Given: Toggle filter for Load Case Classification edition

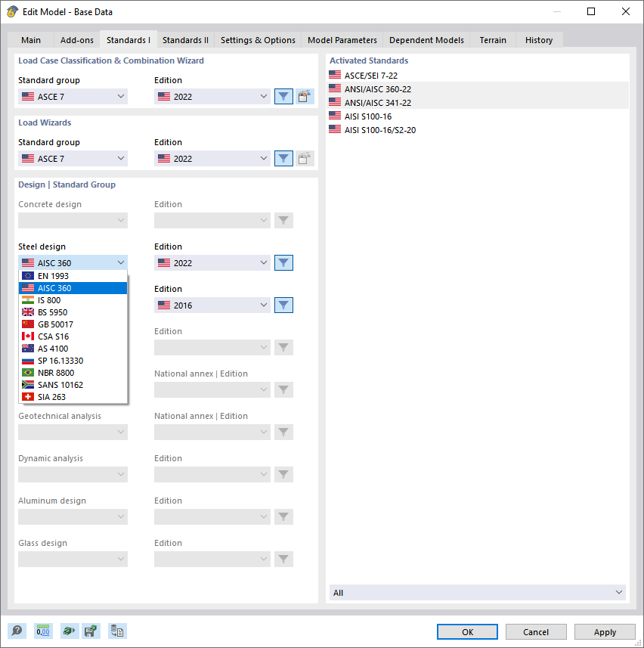Looking at the screenshot, I should click(283, 97).
